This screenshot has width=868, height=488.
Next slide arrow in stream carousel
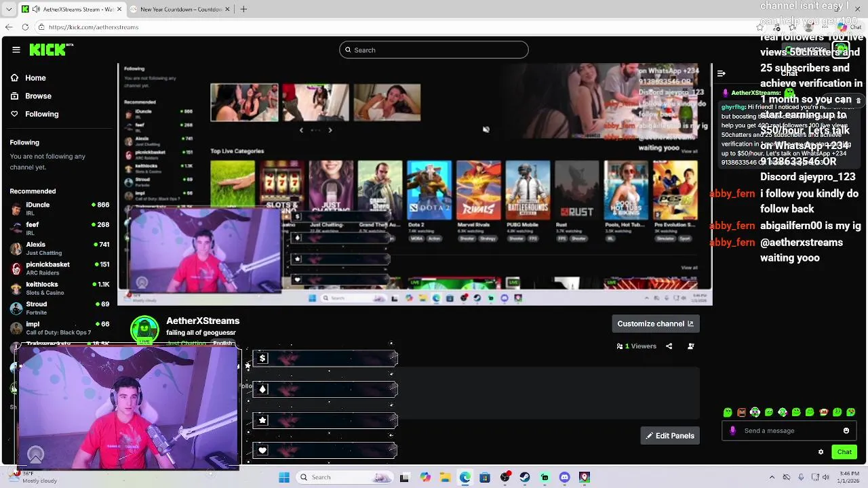point(330,130)
